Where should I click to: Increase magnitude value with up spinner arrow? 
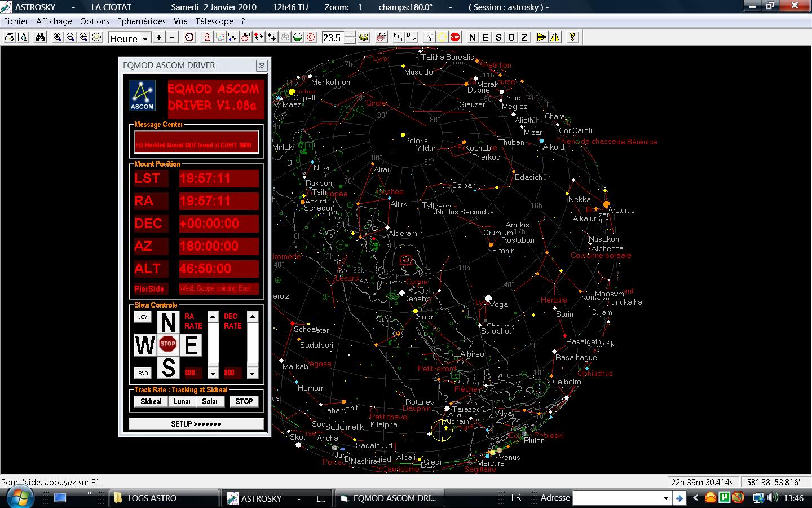coord(350,35)
